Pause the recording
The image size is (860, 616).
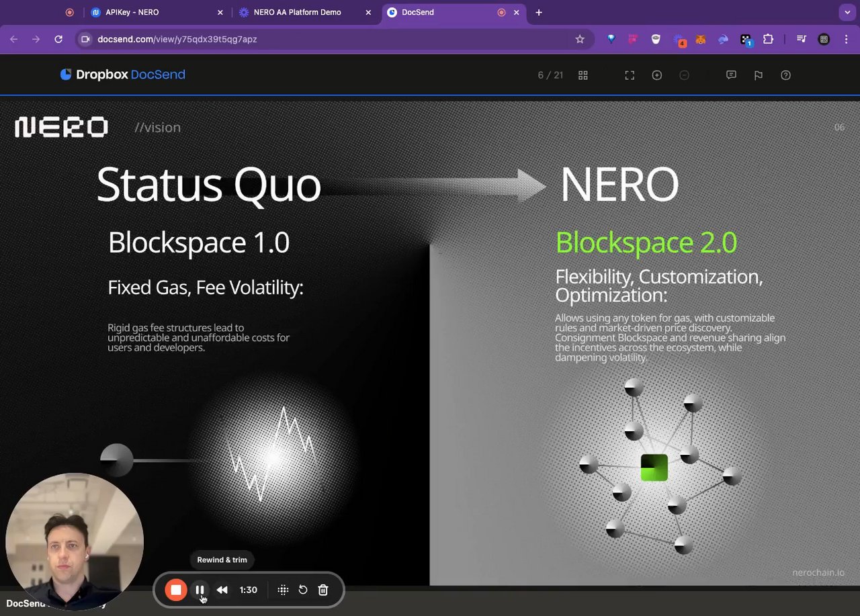[200, 590]
